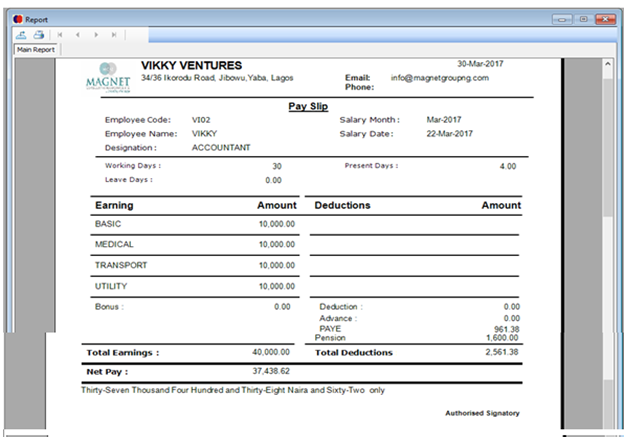Click the Total Deductions value 2,561.38
Image resolution: width=624 pixels, height=437 pixels.
tap(501, 352)
